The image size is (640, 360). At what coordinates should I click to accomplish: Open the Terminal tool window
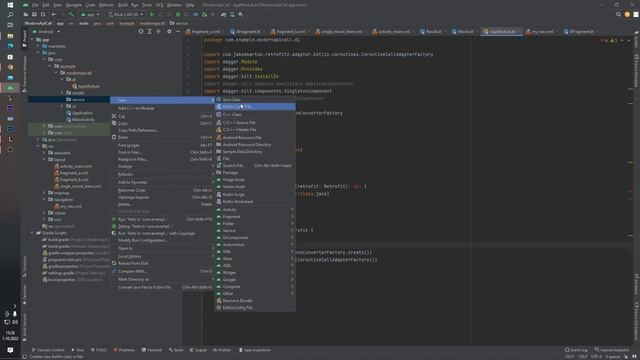tap(152, 350)
